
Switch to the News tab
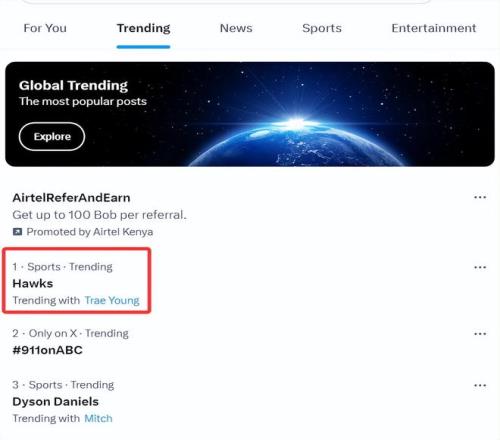pyautogui.click(x=236, y=28)
